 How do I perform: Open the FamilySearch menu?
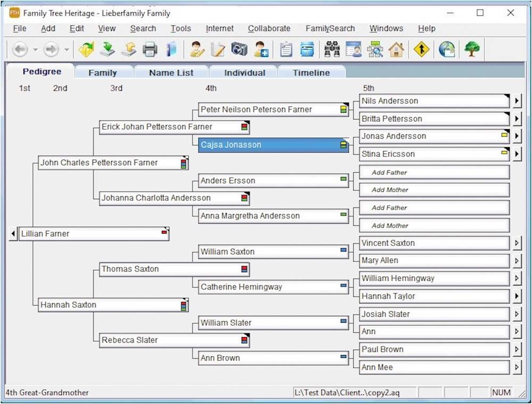point(330,28)
